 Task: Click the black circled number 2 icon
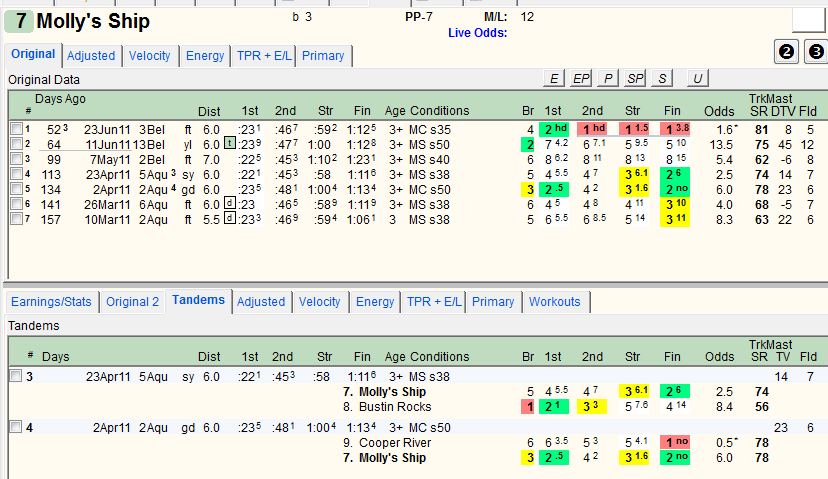pyautogui.click(x=786, y=52)
